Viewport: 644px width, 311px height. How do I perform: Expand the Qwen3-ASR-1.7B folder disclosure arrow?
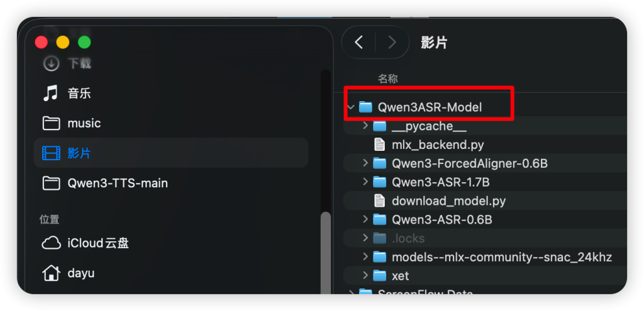365,182
